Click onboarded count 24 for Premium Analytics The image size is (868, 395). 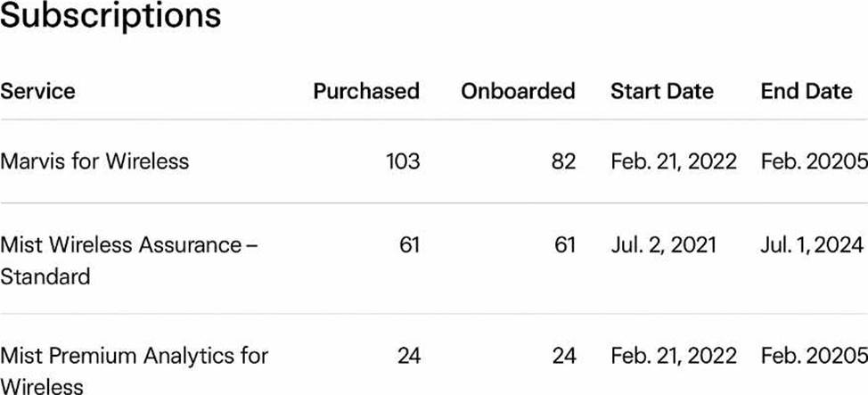(564, 356)
